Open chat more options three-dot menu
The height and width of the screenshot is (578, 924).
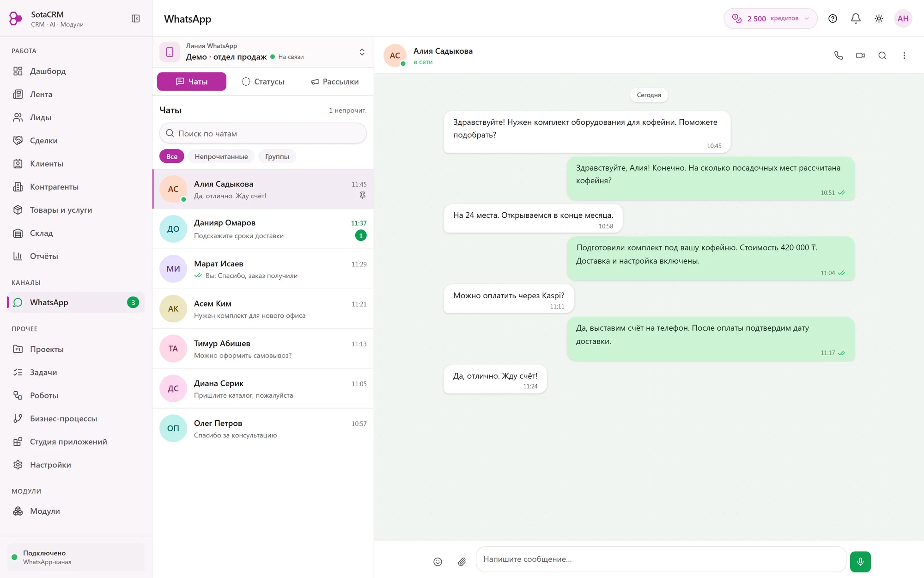(904, 55)
